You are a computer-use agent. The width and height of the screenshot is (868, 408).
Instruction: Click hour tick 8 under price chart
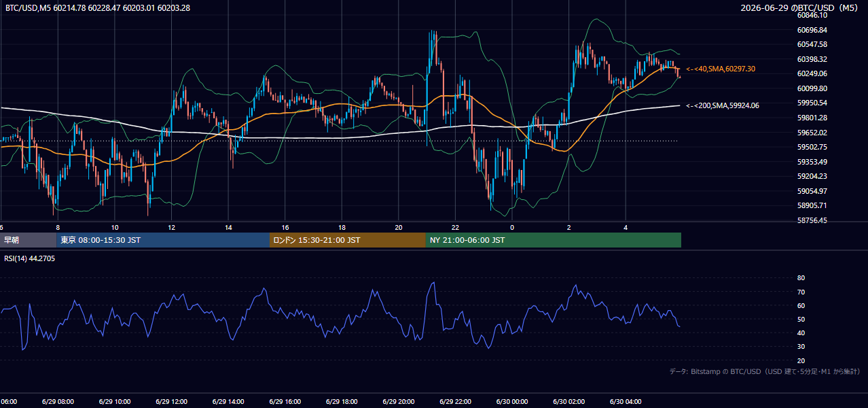[x=58, y=227]
